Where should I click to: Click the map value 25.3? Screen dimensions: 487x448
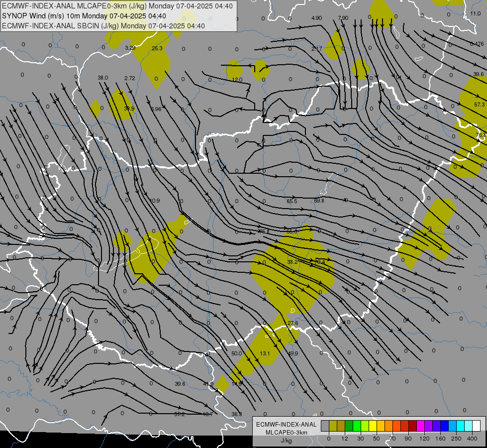pos(157,48)
